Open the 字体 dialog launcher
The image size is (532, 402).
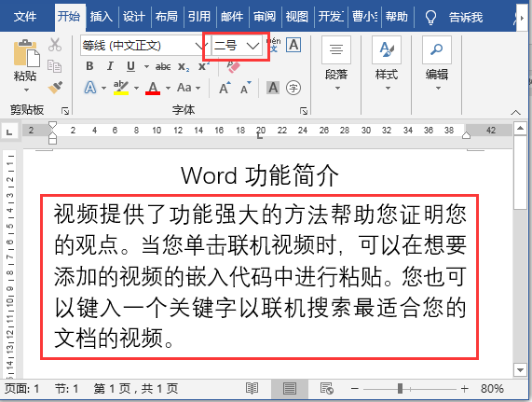tap(304, 111)
